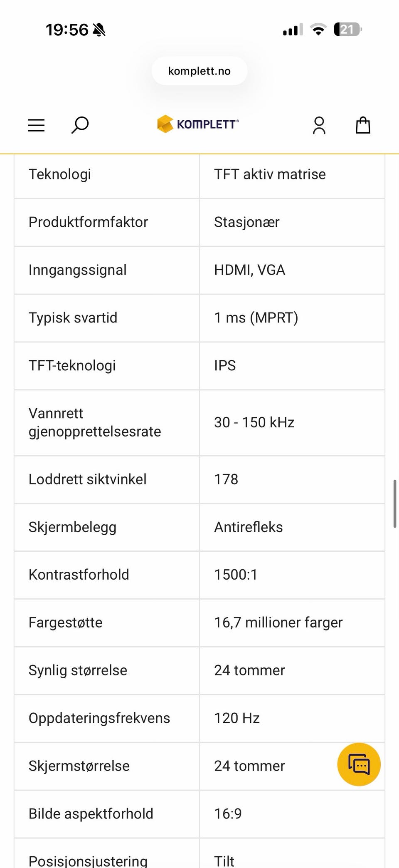Open the user account icon
Screen dimensions: 399x868
point(319,125)
